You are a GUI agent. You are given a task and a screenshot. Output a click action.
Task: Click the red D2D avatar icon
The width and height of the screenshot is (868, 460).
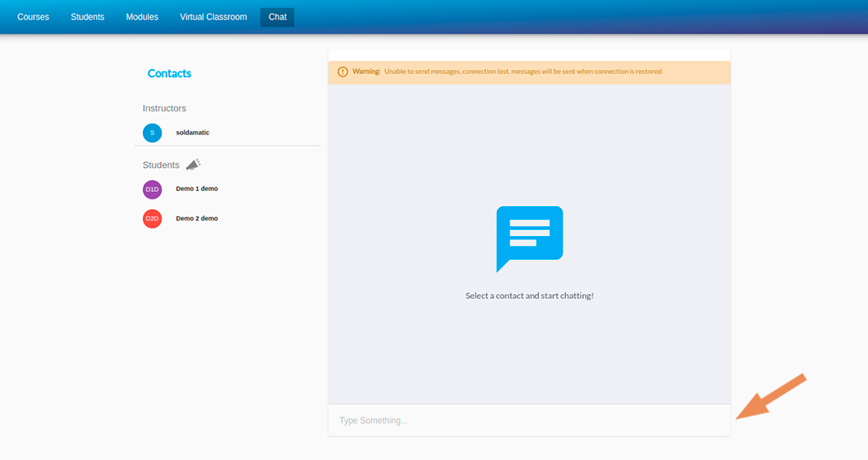[152, 219]
